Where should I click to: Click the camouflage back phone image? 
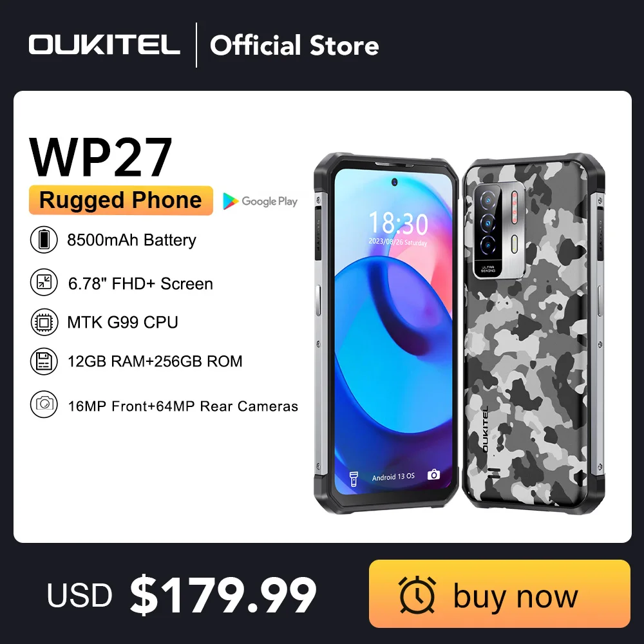533,333
